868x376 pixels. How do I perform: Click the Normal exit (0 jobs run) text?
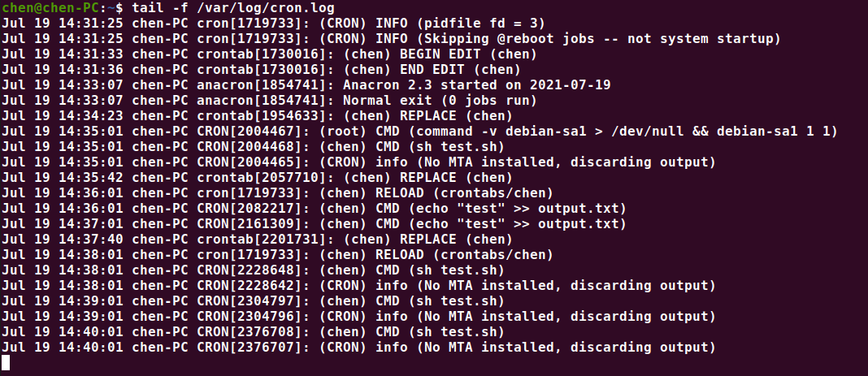(x=440, y=101)
